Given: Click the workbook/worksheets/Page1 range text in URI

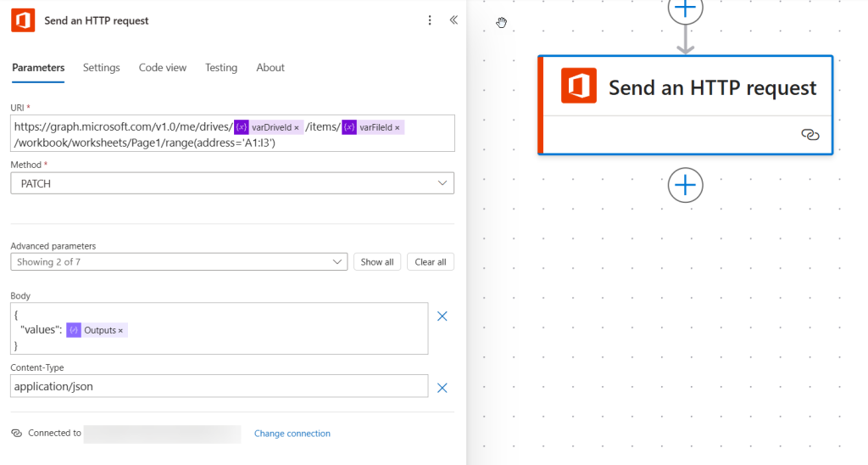Looking at the screenshot, I should (144, 143).
